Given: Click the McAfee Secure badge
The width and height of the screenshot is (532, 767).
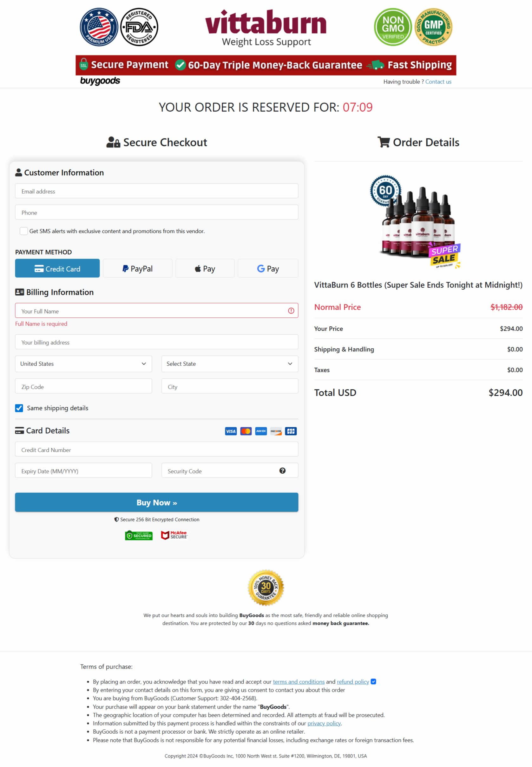Looking at the screenshot, I should [x=174, y=535].
